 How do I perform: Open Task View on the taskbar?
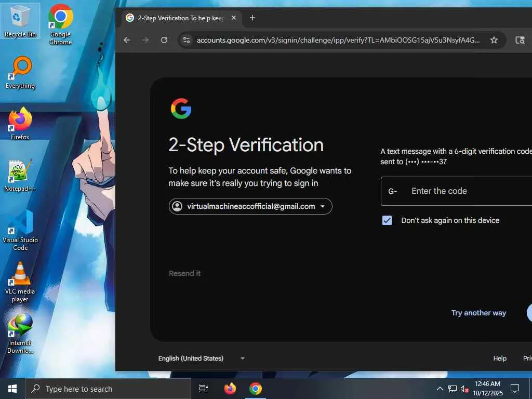click(203, 389)
